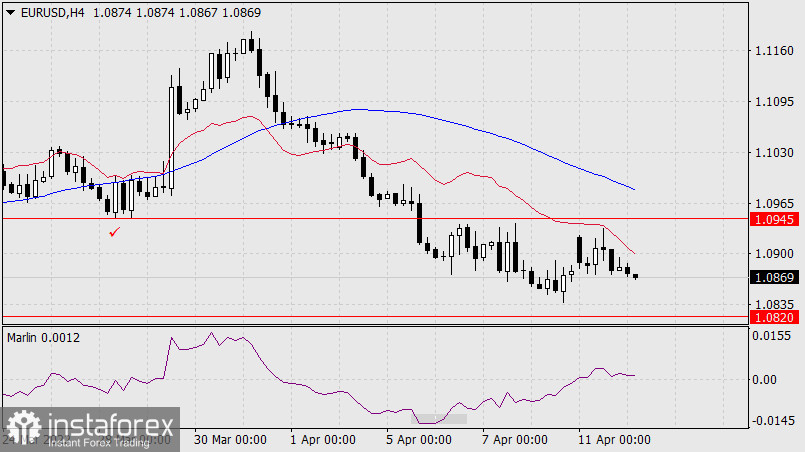Open the Instant Forex Trading tagline

pyautogui.click(x=98, y=441)
